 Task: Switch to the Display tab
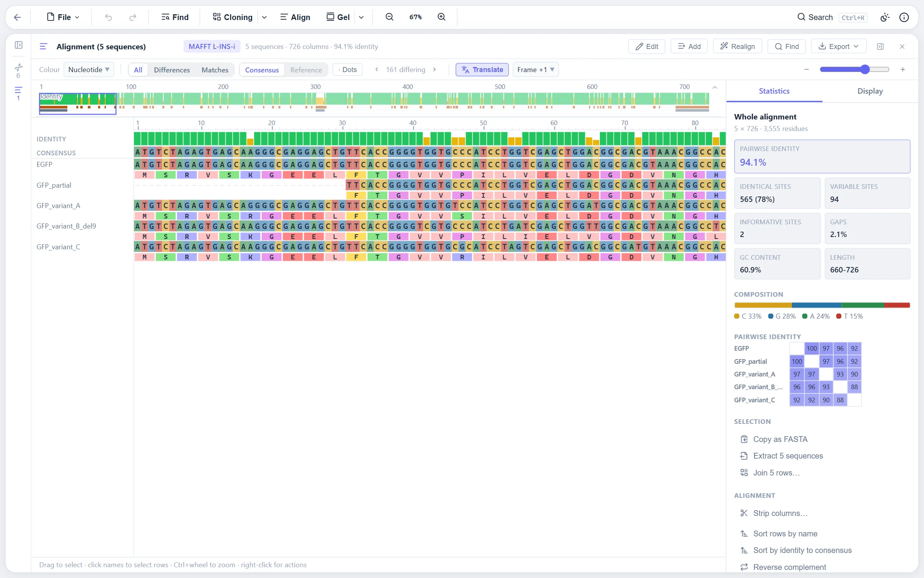point(870,91)
